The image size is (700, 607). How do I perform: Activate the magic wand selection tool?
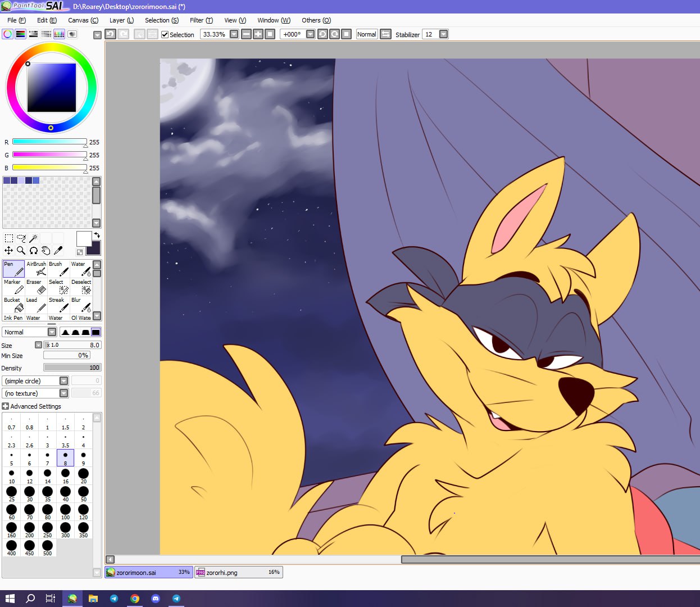(33, 238)
